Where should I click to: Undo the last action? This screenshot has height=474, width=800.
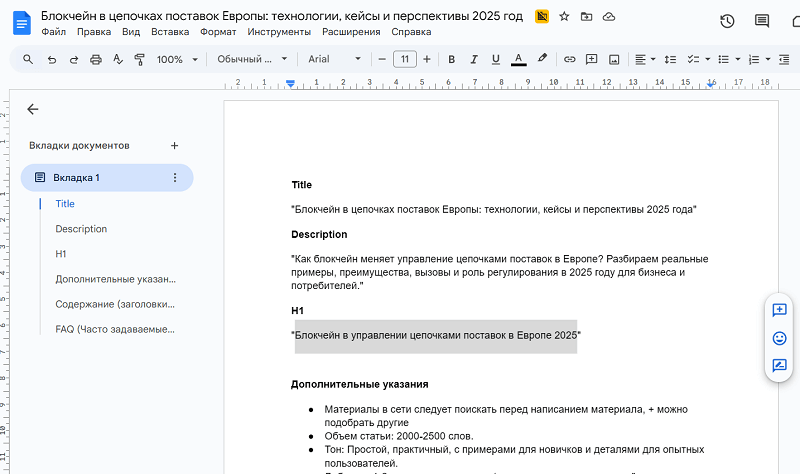[52, 59]
